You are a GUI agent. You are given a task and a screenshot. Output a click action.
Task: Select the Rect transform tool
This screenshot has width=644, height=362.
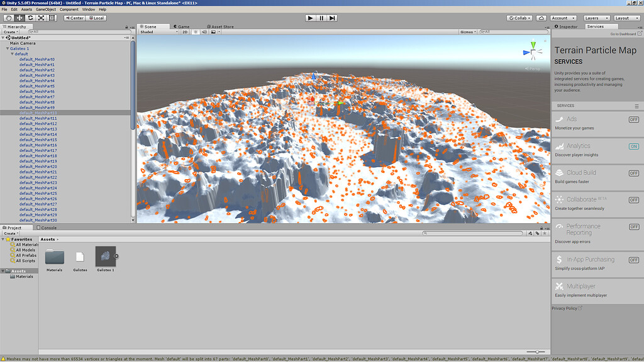(52, 18)
